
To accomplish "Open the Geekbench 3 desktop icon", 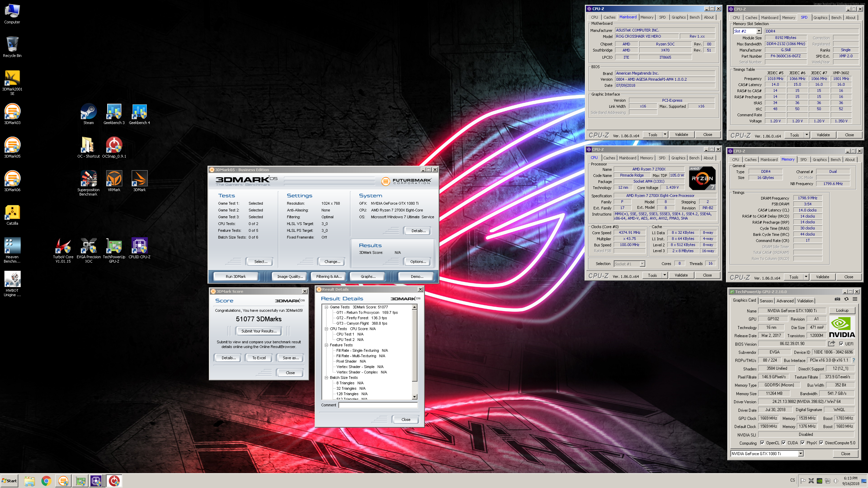I will click(114, 114).
